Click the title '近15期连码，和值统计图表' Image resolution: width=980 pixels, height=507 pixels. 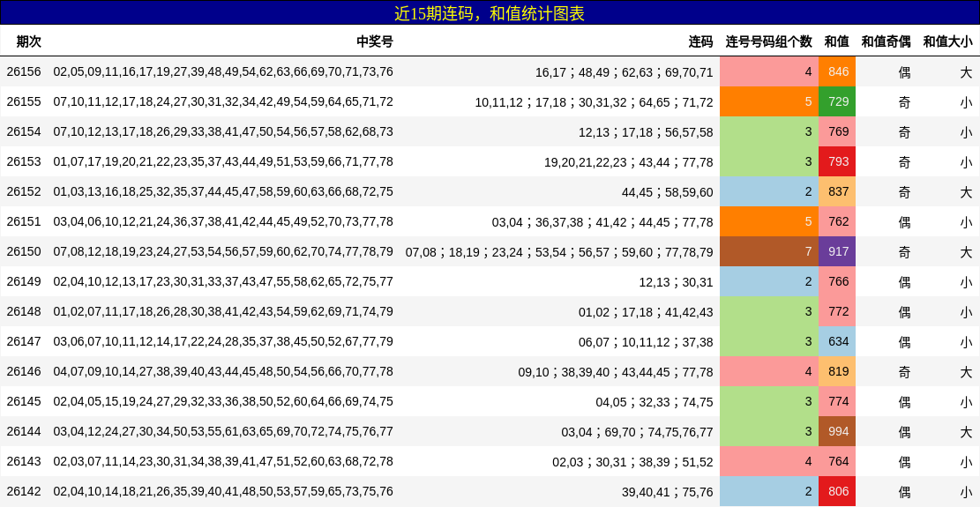coord(490,13)
